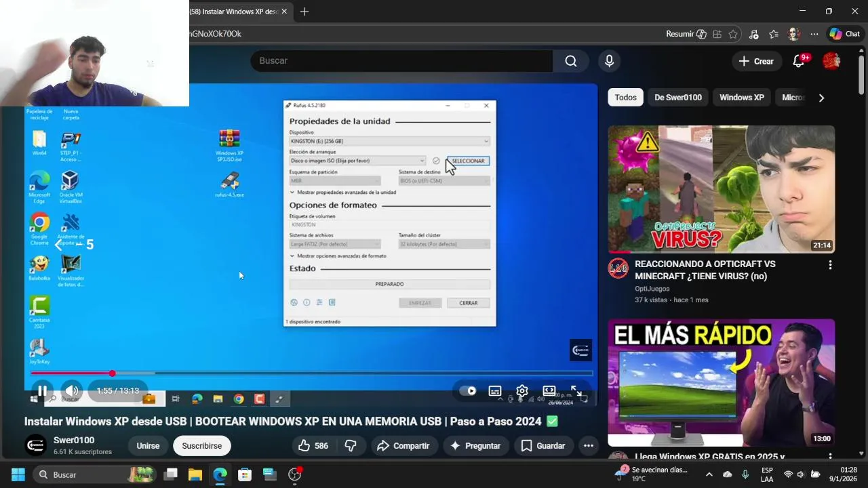Pause the YouTube video
The width and height of the screenshot is (868, 488).
pyautogui.click(x=42, y=390)
